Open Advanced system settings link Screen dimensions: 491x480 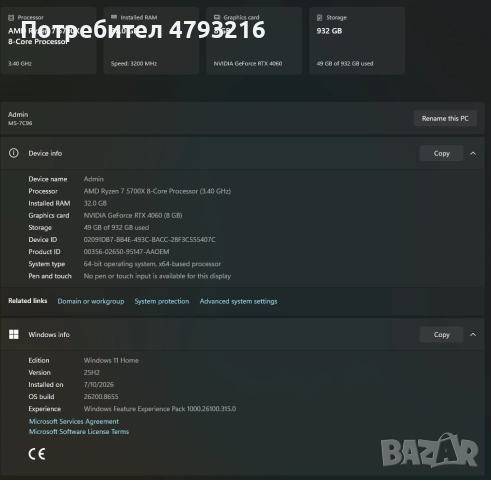coord(238,301)
